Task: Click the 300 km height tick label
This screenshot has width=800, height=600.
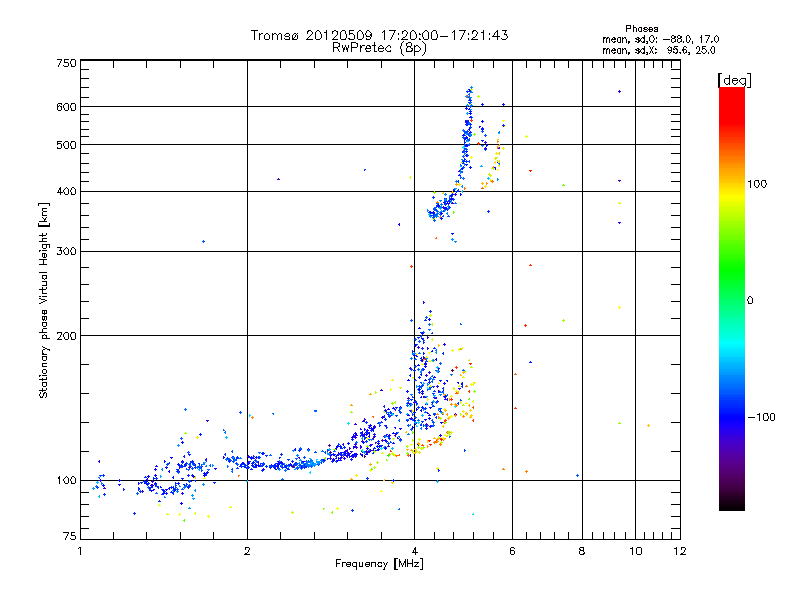Action: pyautogui.click(x=65, y=251)
